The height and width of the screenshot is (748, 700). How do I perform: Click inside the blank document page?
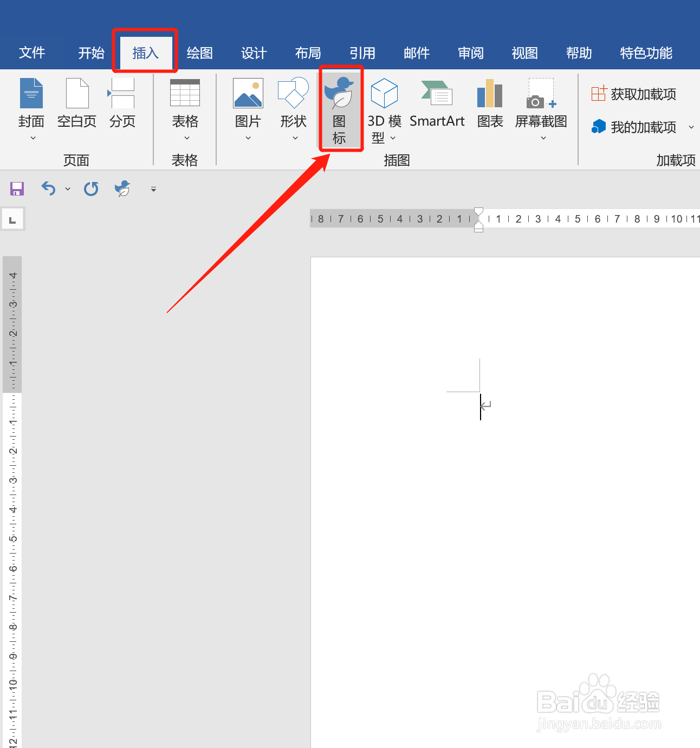click(x=505, y=502)
